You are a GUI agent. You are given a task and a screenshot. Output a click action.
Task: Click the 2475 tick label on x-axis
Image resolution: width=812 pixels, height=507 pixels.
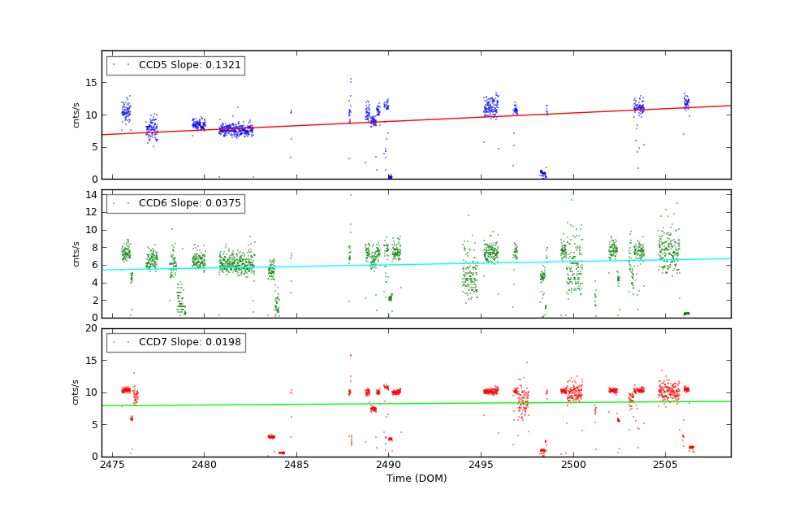[x=111, y=465]
